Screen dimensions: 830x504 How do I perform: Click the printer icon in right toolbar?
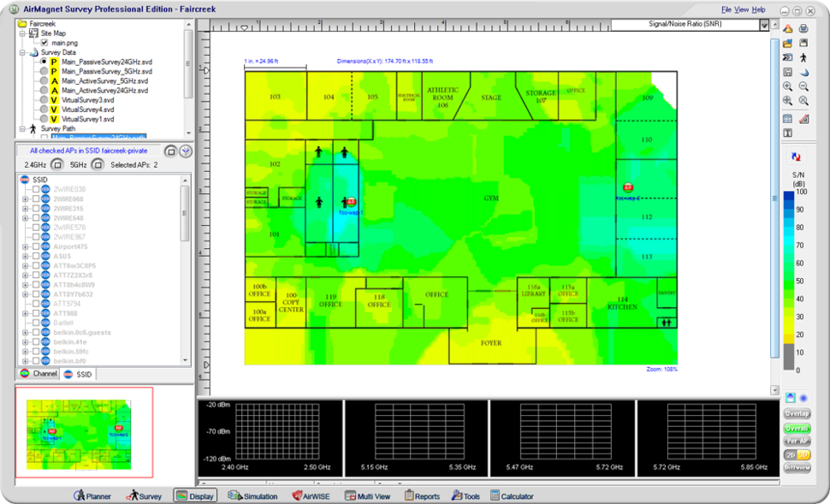coord(803,28)
